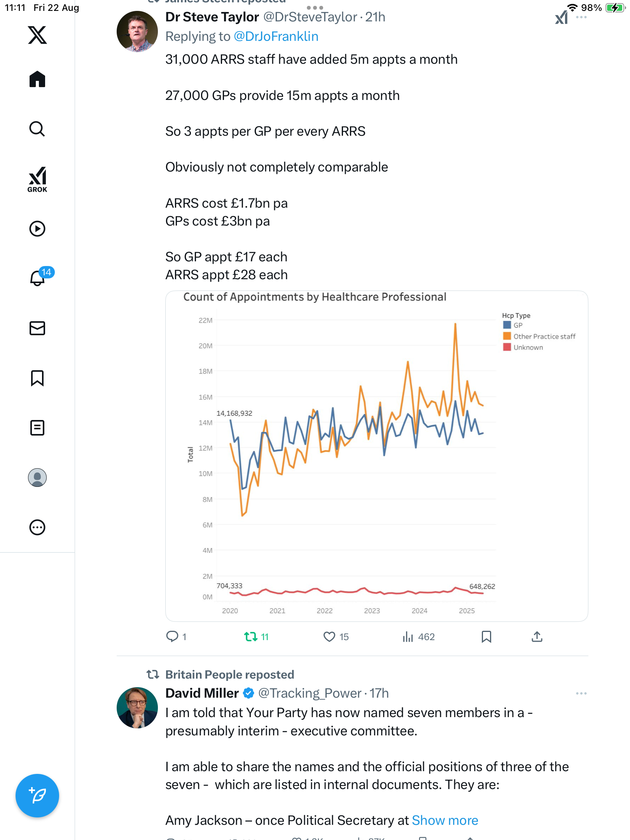Tap the compose new post button
Viewport: 630px width, 840px height.
(37, 796)
